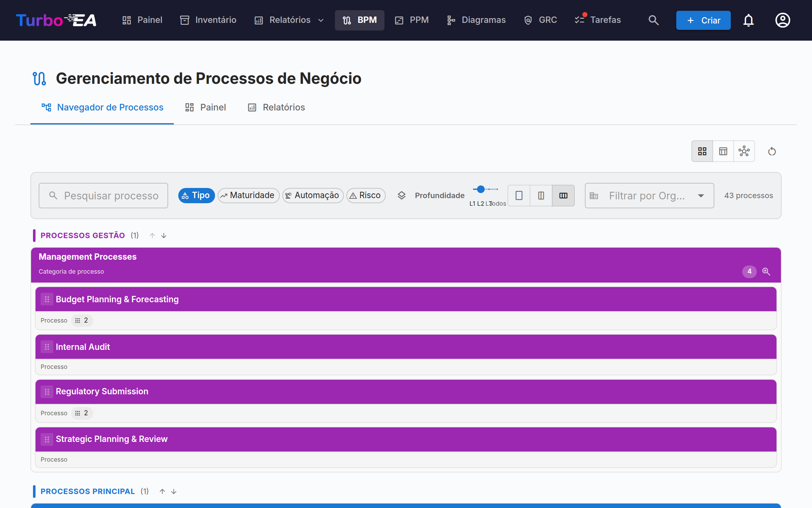
Task: Select two-column layout icon
Action: click(541, 196)
